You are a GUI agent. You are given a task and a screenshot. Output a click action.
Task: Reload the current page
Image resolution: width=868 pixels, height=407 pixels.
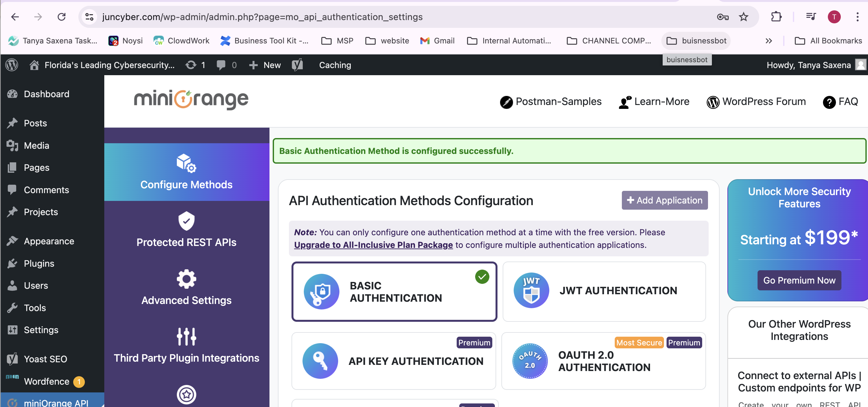[61, 17]
